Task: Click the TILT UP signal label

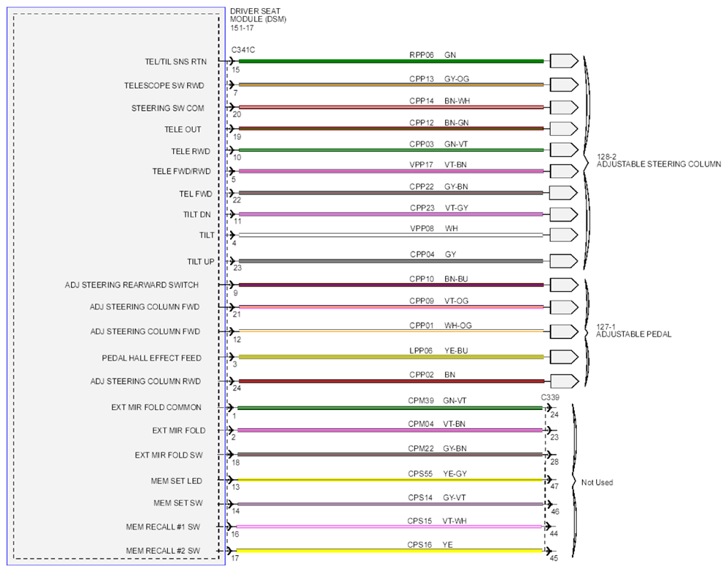Action: click(201, 262)
